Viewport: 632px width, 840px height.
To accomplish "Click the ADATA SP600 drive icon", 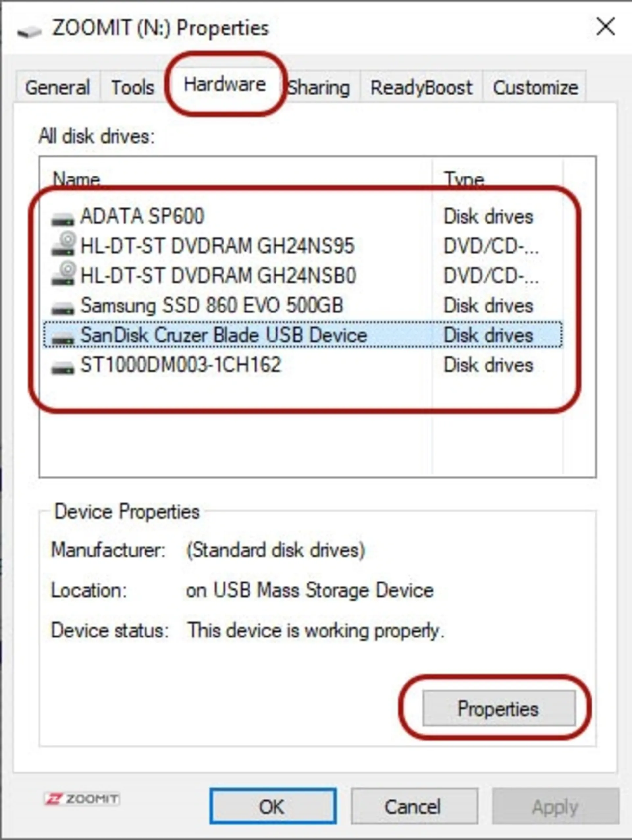I will (63, 219).
